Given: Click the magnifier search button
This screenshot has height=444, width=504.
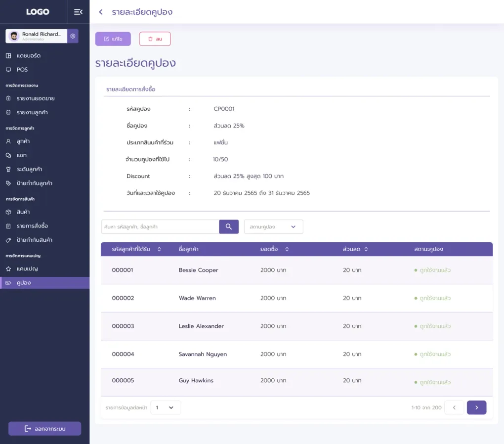Looking at the screenshot, I should 229,226.
